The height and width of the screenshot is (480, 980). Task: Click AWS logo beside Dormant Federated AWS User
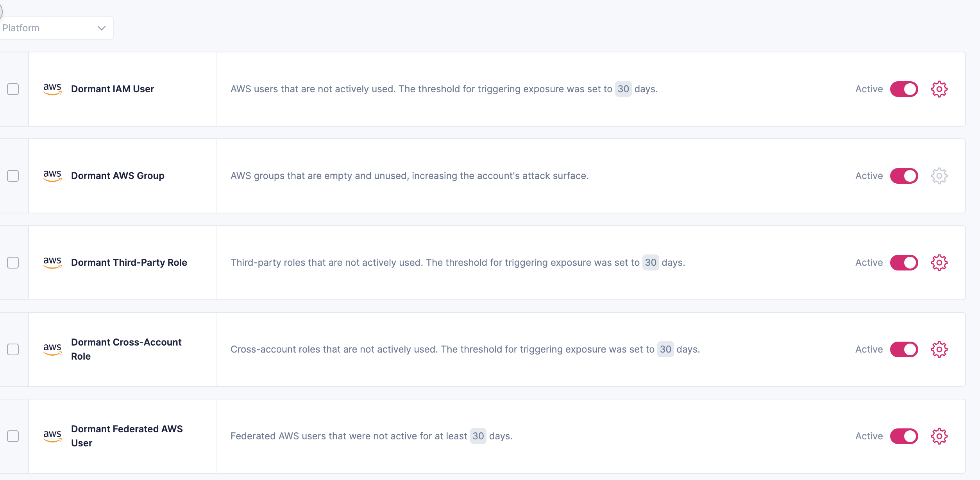(52, 436)
